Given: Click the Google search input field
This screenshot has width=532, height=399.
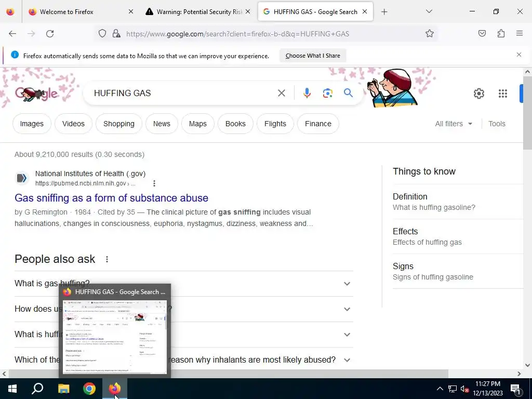Looking at the screenshot, I should click(x=183, y=93).
